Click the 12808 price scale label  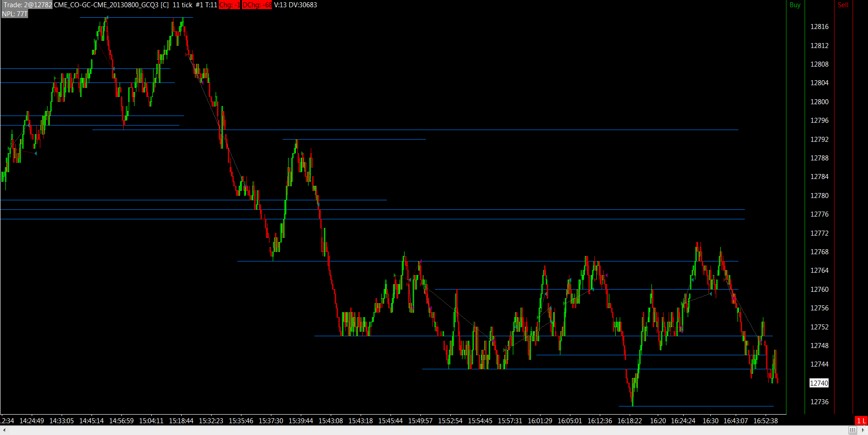820,64
